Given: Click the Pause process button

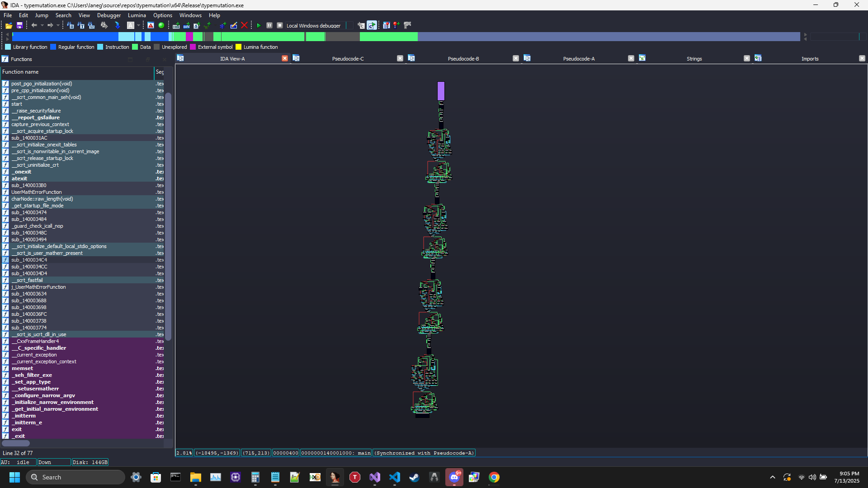Looking at the screenshot, I should (269, 26).
